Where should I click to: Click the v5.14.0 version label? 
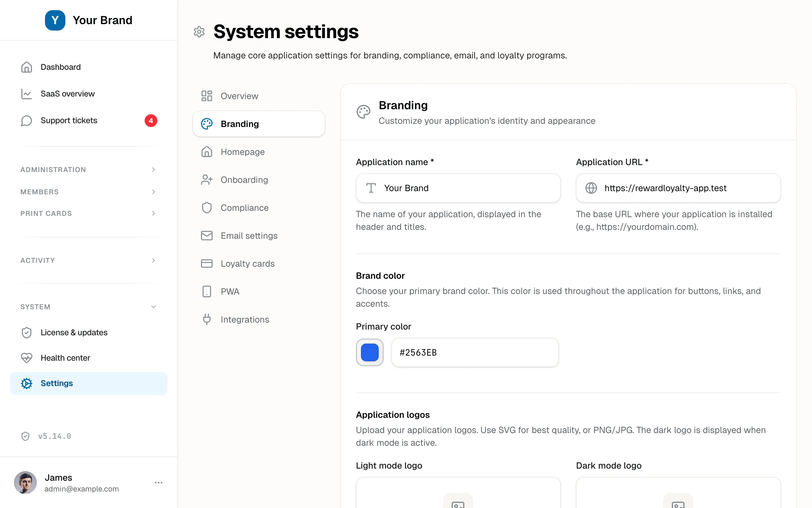[55, 436]
